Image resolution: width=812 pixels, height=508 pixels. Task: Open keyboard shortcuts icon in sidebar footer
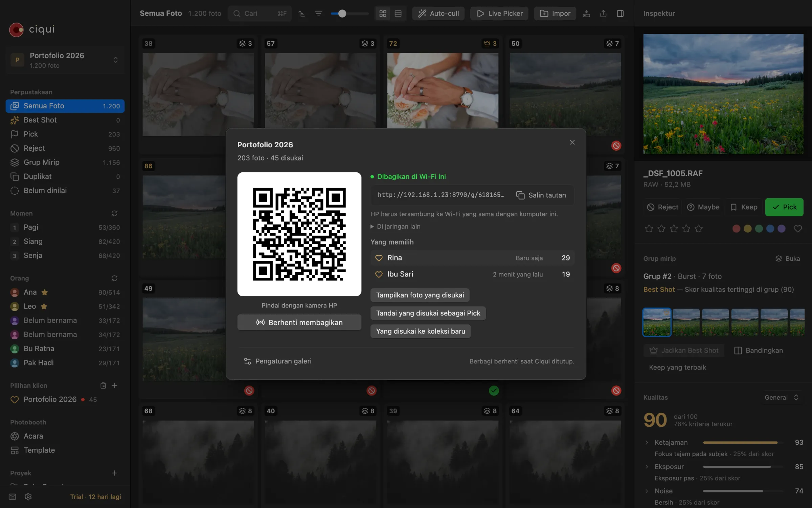coord(13,496)
